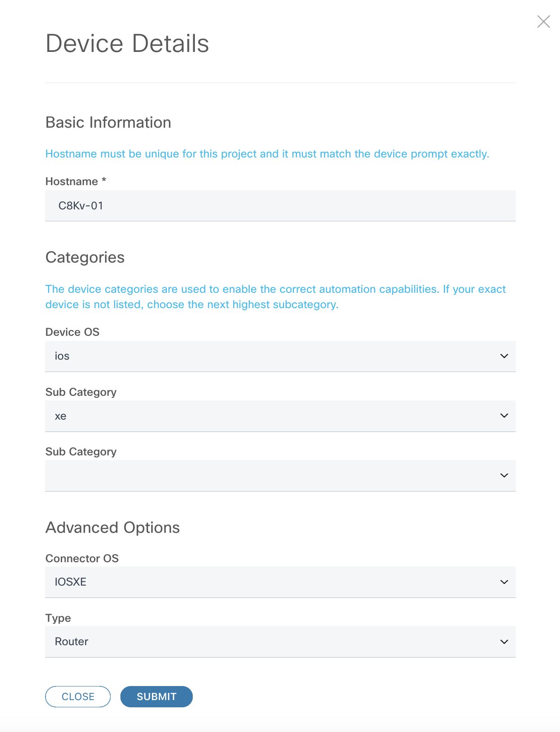Click the chevron arrow in the Type field
This screenshot has width=560, height=732.
pos(504,642)
